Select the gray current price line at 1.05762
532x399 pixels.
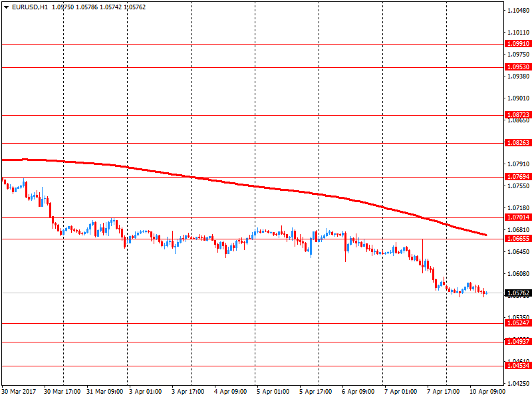pyautogui.click(x=253, y=293)
